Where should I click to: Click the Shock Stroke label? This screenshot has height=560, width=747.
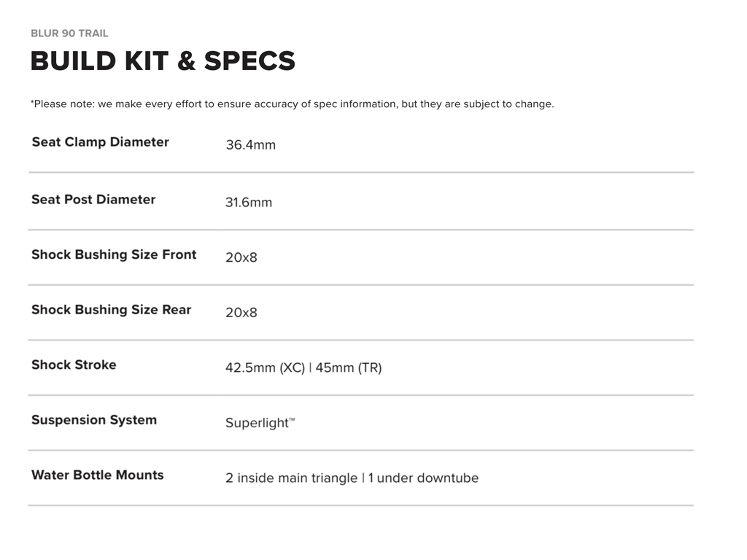pyautogui.click(x=74, y=365)
